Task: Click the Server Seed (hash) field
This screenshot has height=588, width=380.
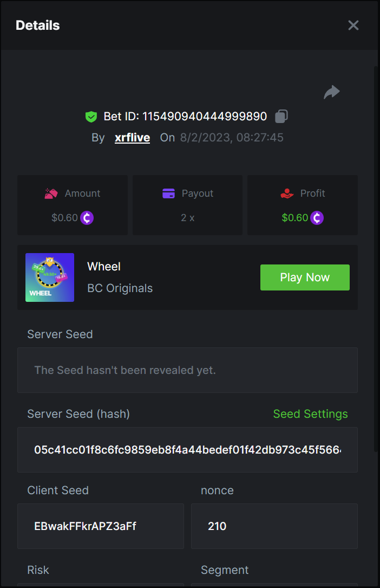Action: pos(187,450)
